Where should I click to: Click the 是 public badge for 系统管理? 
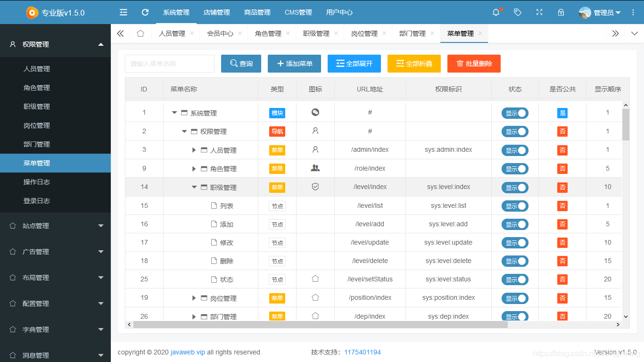pyautogui.click(x=562, y=113)
